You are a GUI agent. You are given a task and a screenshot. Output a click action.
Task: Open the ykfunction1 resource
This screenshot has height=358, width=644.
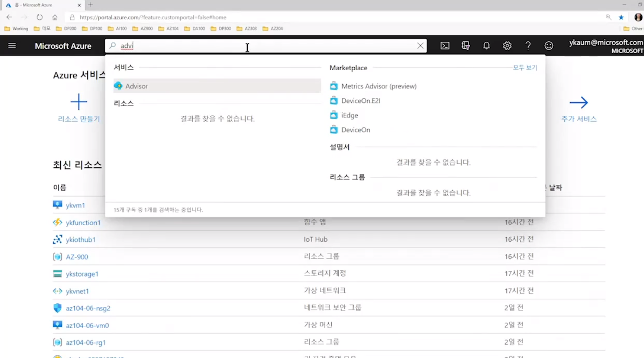click(83, 222)
